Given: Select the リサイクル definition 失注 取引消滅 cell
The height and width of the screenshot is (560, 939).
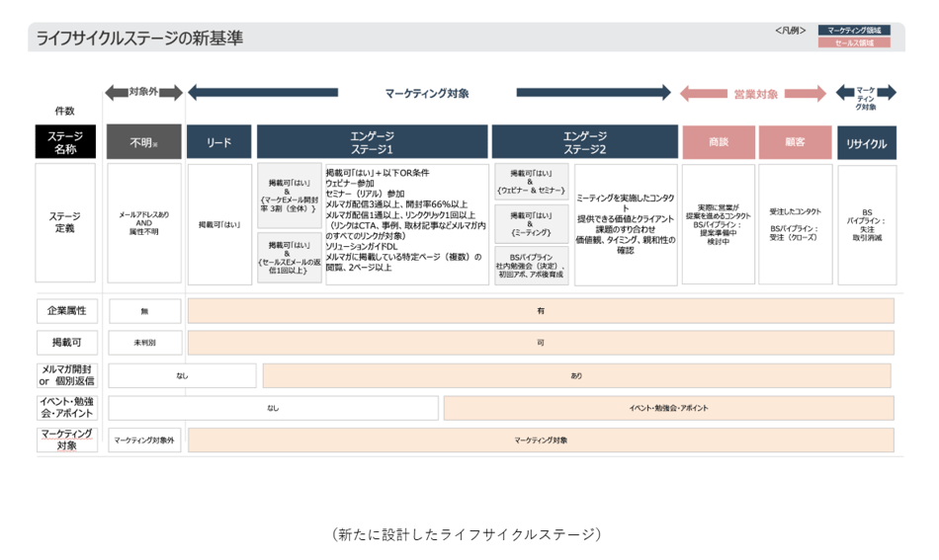Looking at the screenshot, I should 867,225.
